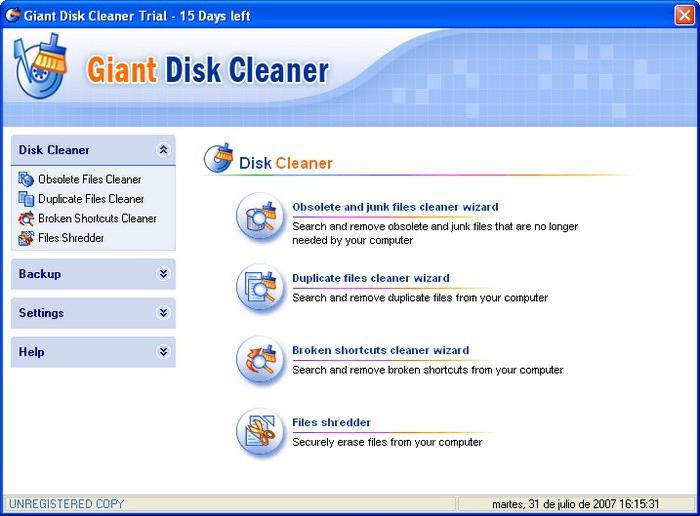This screenshot has height=516, width=700.
Task: Open the Help panel header
Action: coord(93,352)
